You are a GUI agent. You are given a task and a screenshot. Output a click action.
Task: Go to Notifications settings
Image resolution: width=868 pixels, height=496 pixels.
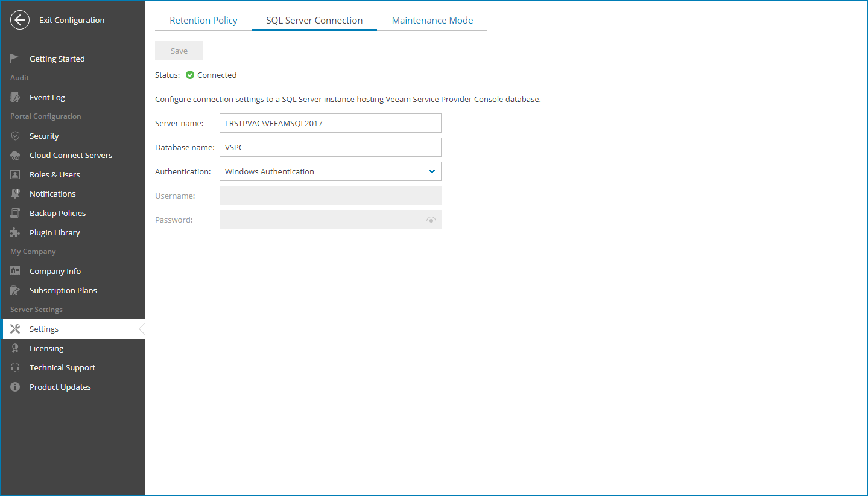(x=73, y=194)
